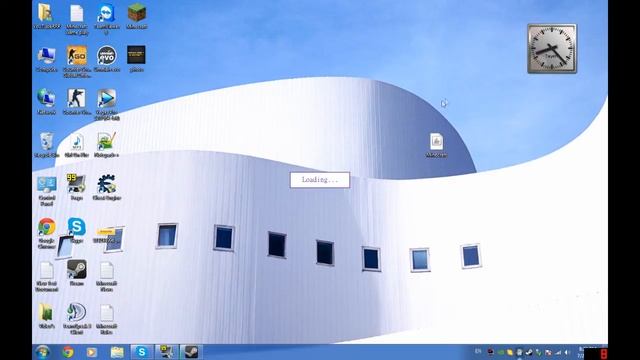Open the blank document left of Steam shortcut
Viewport: 640px width, 360px height.
tap(47, 276)
